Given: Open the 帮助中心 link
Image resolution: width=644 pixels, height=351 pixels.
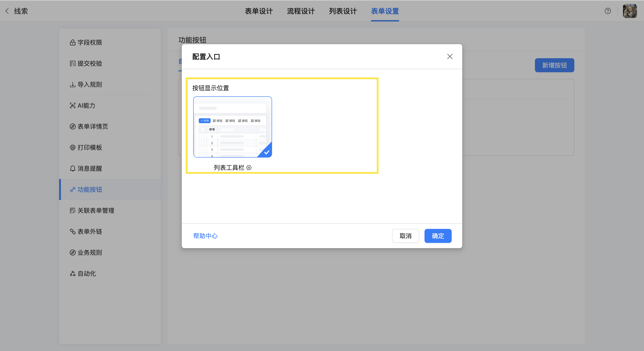Looking at the screenshot, I should tap(205, 236).
